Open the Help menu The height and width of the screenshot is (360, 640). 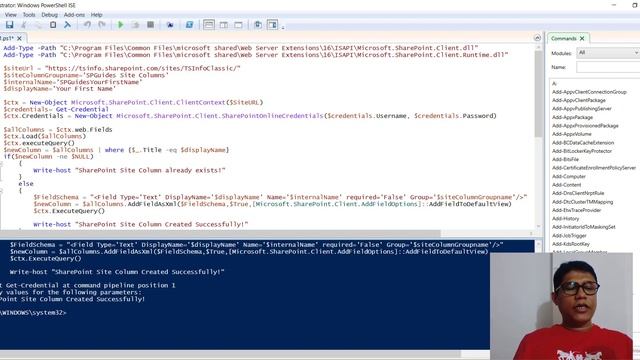click(96, 15)
